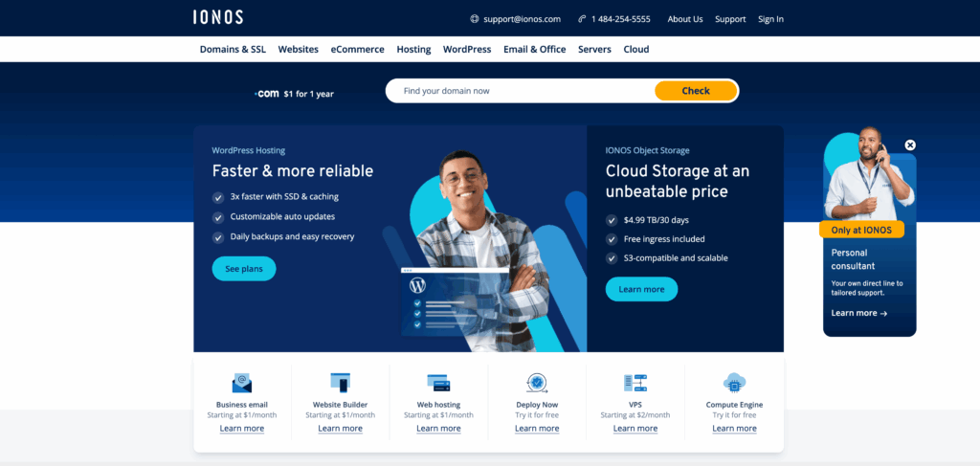Click the Cloud Storage at an unbeatable price heading
This screenshot has height=466, width=980.
[678, 181]
